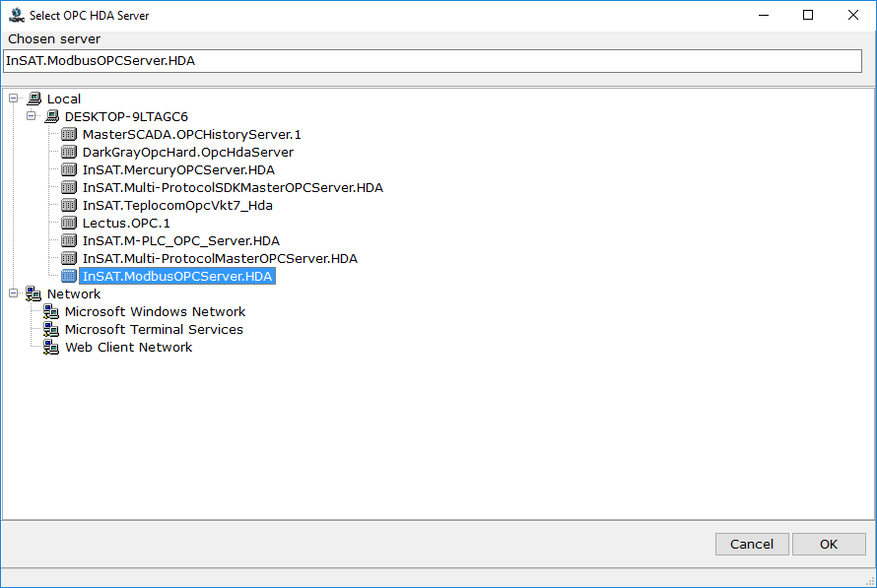The width and height of the screenshot is (877, 588).
Task: Dismiss the dialog with Cancel
Action: pos(752,545)
